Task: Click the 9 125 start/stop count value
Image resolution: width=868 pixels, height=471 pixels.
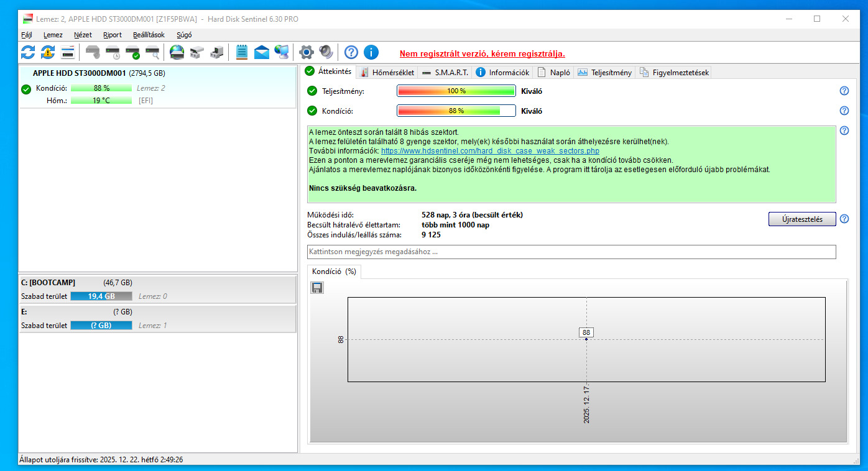Action: [x=432, y=235]
